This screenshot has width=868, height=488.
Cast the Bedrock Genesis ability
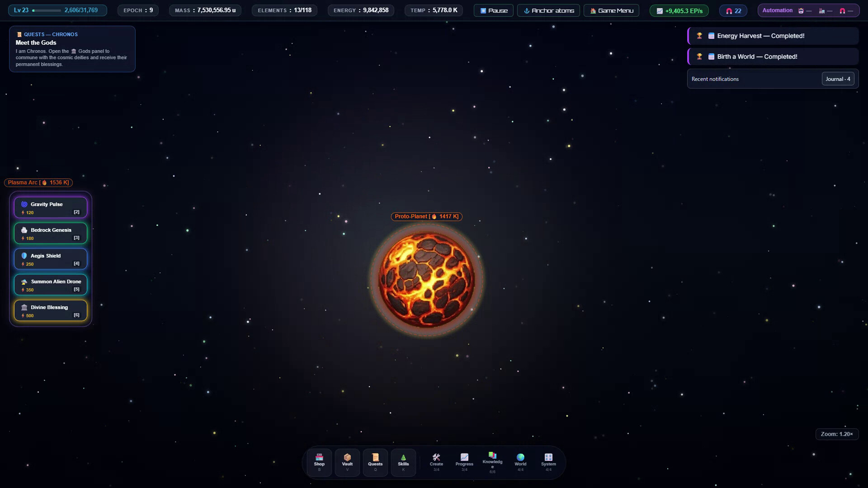pyautogui.click(x=51, y=234)
